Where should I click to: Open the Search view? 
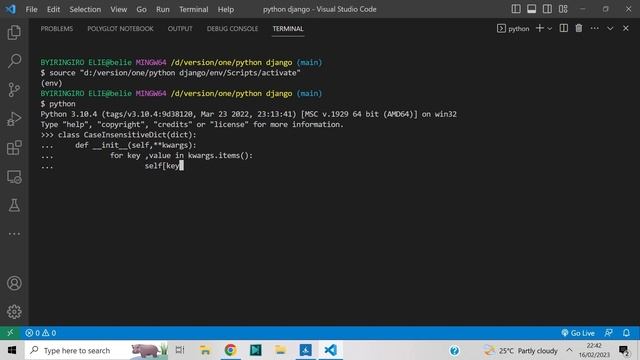(x=14, y=61)
